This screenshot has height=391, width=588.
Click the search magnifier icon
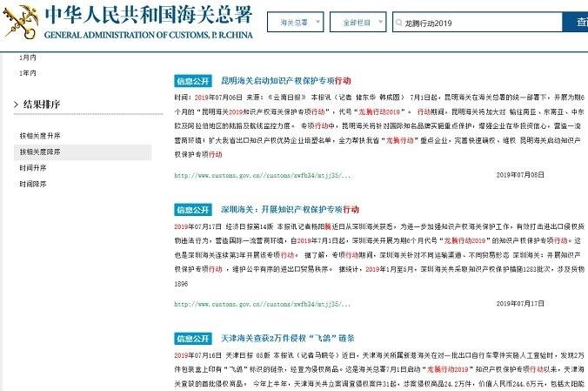(x=398, y=23)
